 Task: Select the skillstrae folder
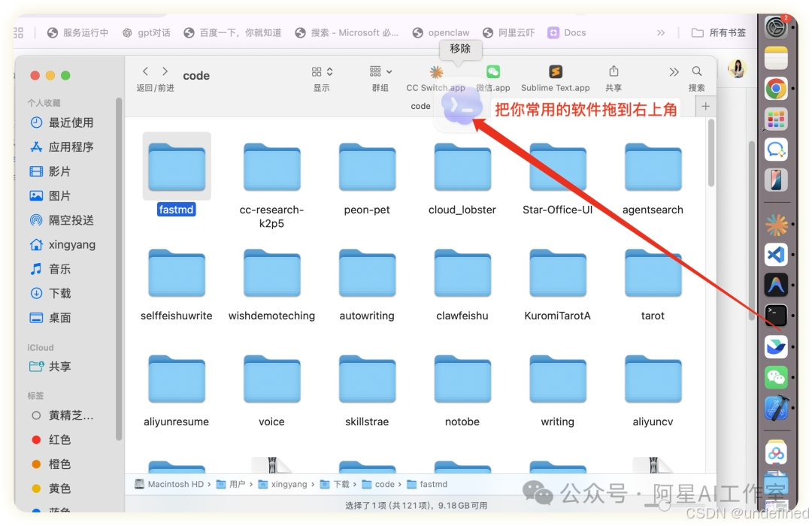point(367,379)
